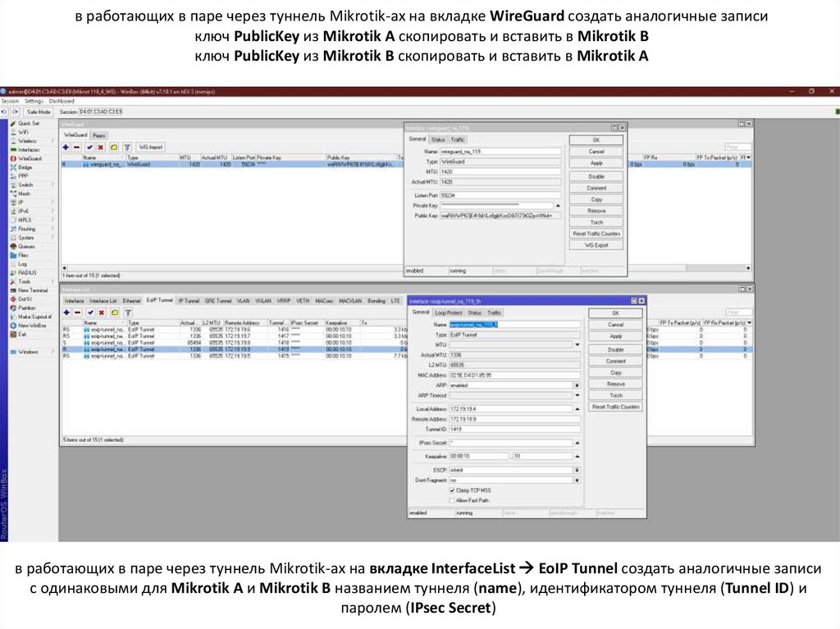The width and height of the screenshot is (840, 629).
Task: Click the Listen Port field showing 59234
Action: (x=500, y=195)
